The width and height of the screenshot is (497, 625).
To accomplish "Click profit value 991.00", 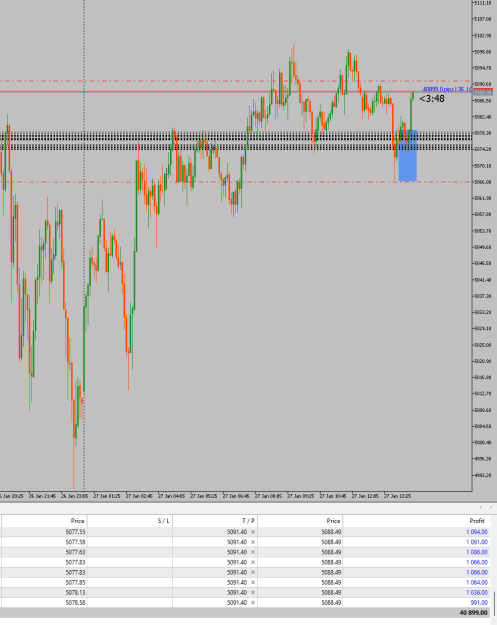I will click(479, 603).
